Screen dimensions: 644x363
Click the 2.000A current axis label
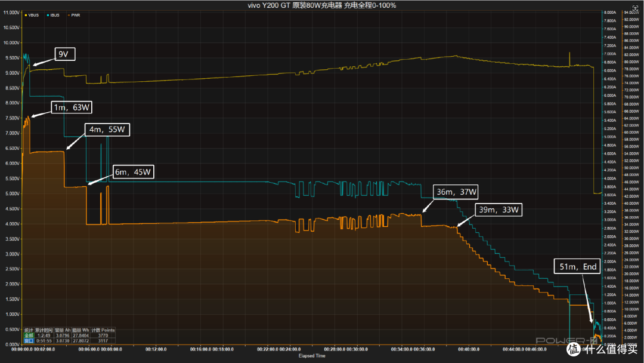point(610,262)
